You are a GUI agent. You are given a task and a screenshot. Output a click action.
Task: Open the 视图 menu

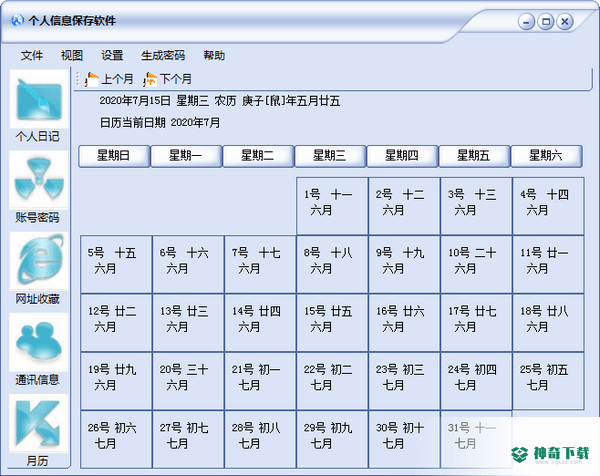coord(72,55)
